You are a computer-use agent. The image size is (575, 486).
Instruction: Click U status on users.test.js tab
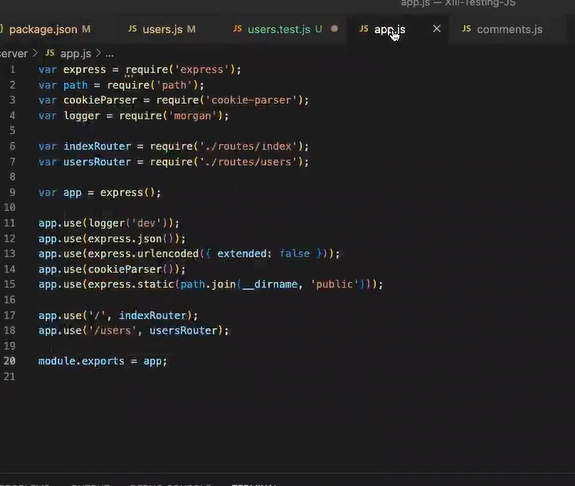319,29
